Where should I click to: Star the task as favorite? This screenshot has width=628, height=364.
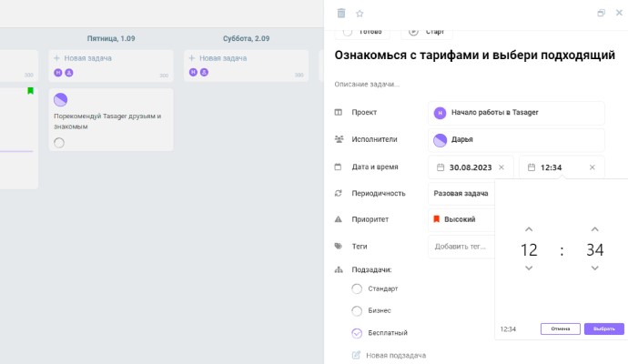pyautogui.click(x=360, y=14)
